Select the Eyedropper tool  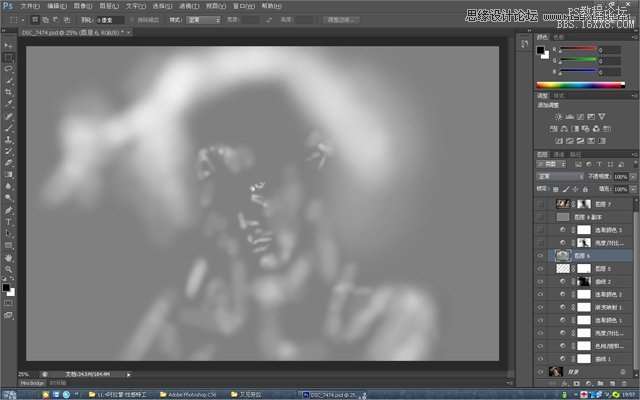click(x=9, y=104)
